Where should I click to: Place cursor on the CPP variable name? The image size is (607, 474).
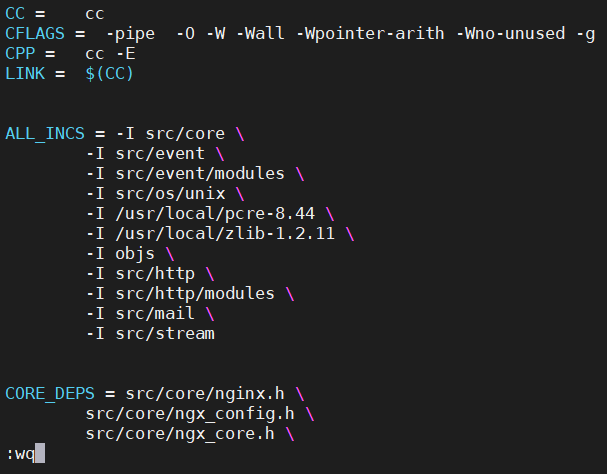[20, 54]
